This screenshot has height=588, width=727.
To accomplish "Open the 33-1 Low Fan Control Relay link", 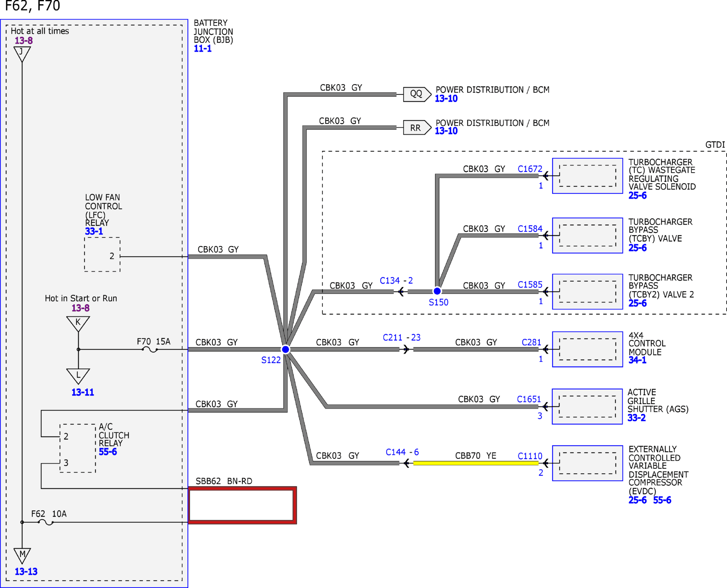I will (x=94, y=231).
